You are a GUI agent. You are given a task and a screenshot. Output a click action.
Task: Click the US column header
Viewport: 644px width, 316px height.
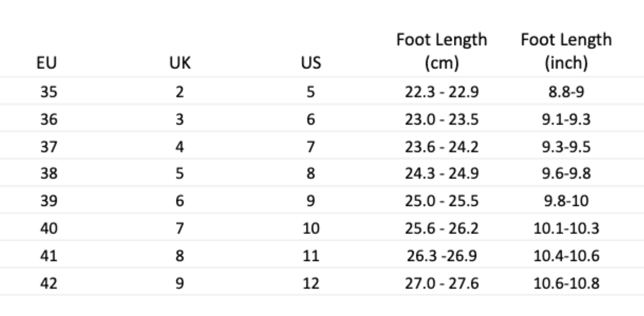311,63
